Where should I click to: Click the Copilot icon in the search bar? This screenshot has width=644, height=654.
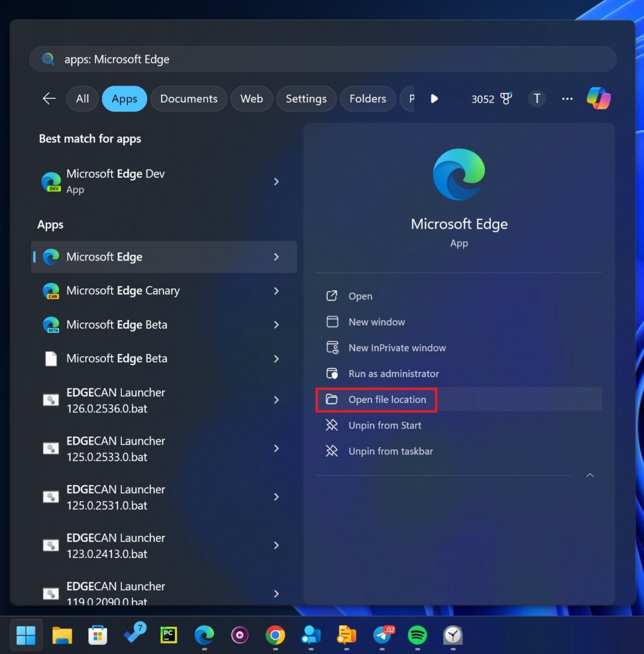click(598, 98)
